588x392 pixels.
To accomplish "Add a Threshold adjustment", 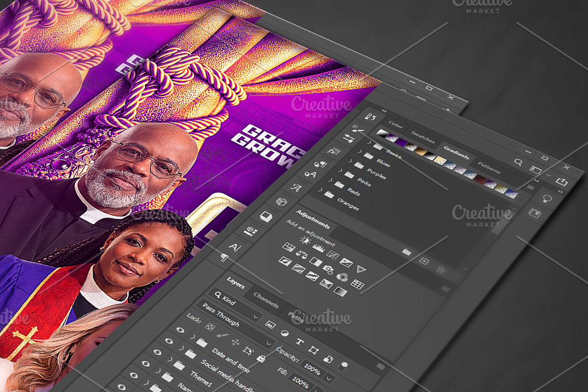I will tap(312, 276).
